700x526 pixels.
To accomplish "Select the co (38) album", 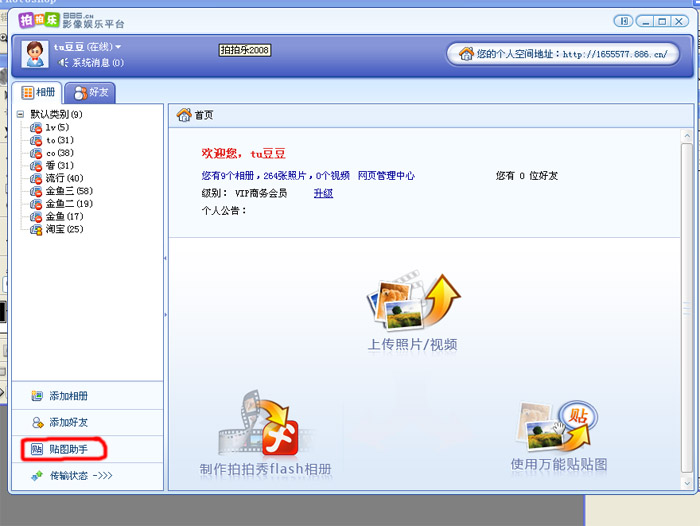I will [60, 153].
